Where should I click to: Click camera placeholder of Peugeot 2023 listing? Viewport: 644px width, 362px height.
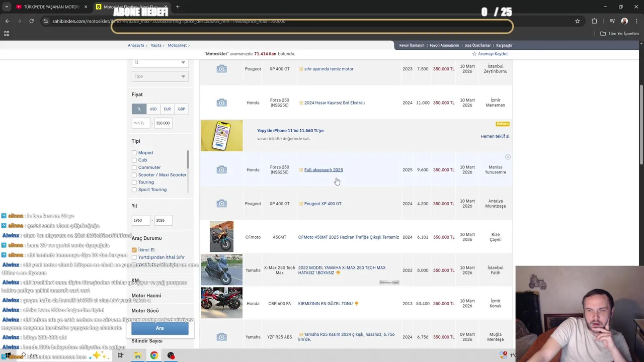pyautogui.click(x=221, y=69)
